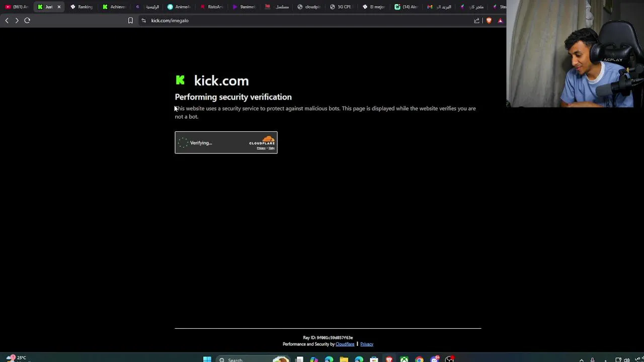This screenshot has width=644, height=362.
Task: Switch to the El mejor tab
Action: click(373, 7)
